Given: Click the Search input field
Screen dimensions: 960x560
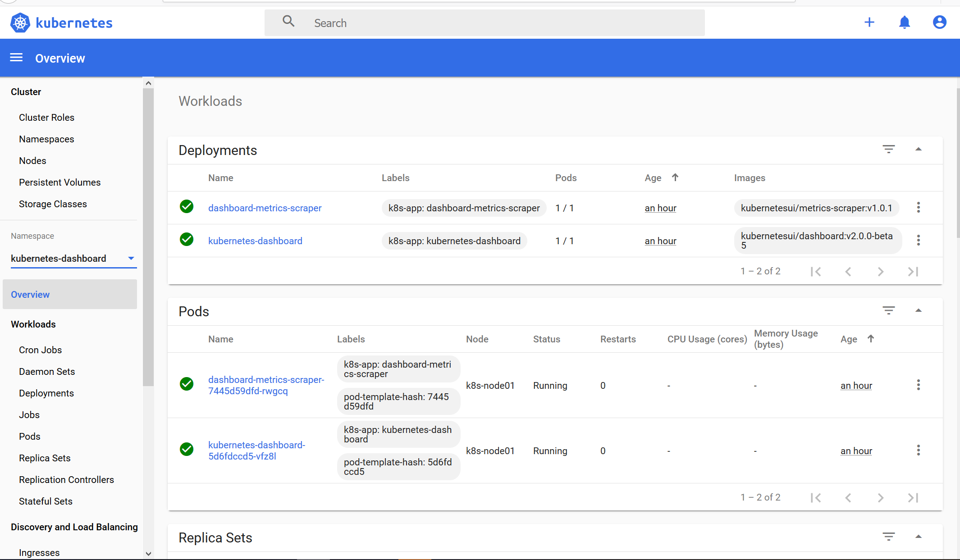Looking at the screenshot, I should [485, 23].
